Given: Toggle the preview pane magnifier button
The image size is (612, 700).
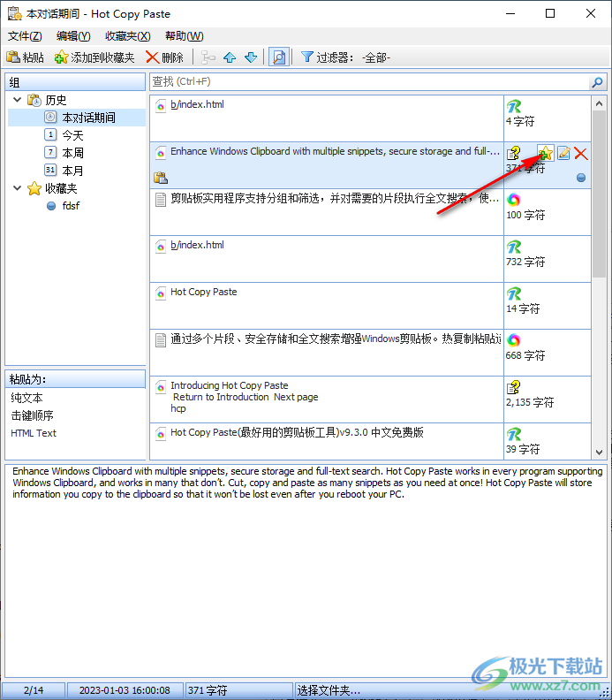Looking at the screenshot, I should click(279, 57).
